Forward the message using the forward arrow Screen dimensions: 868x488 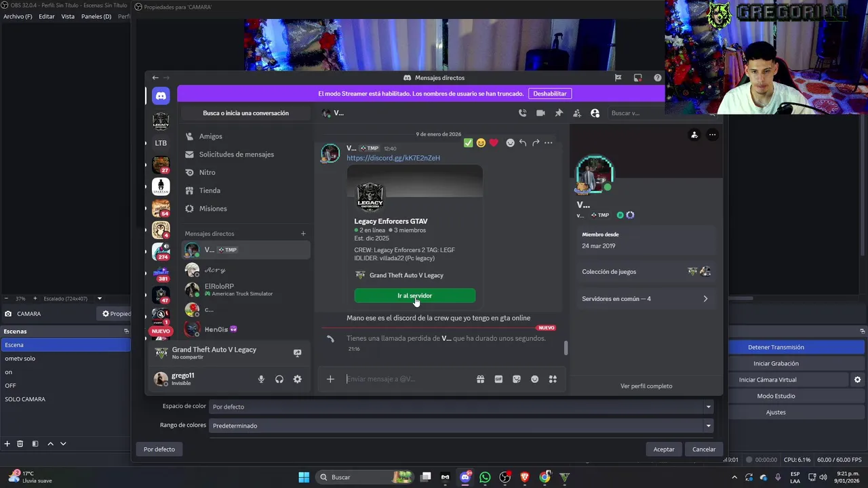click(536, 142)
